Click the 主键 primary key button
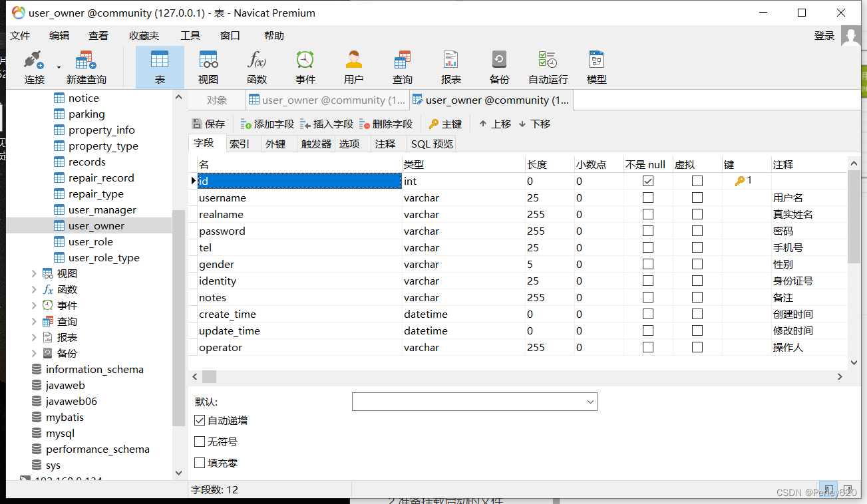The width and height of the screenshot is (867, 504). coord(445,124)
